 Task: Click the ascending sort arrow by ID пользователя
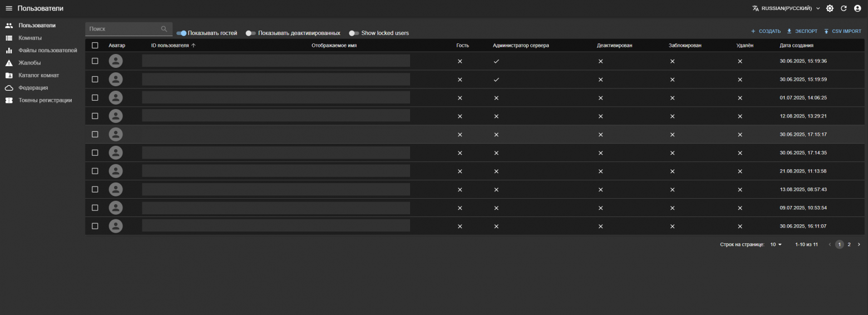[194, 46]
